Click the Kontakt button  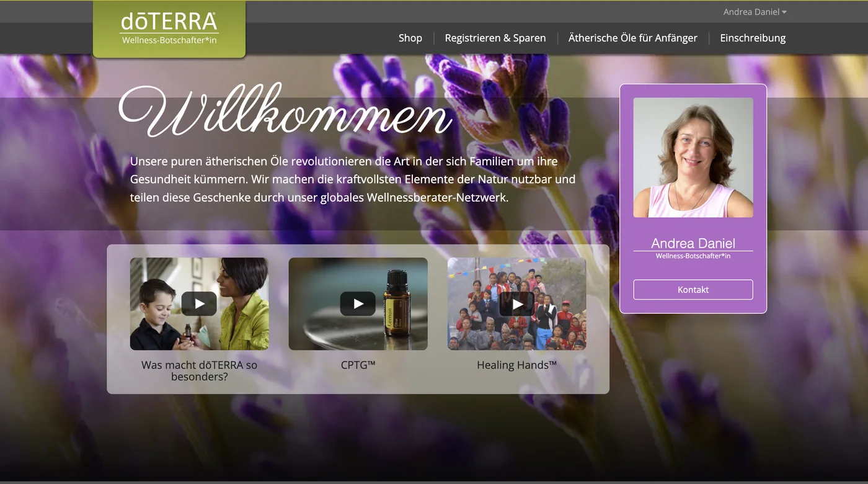(x=693, y=290)
